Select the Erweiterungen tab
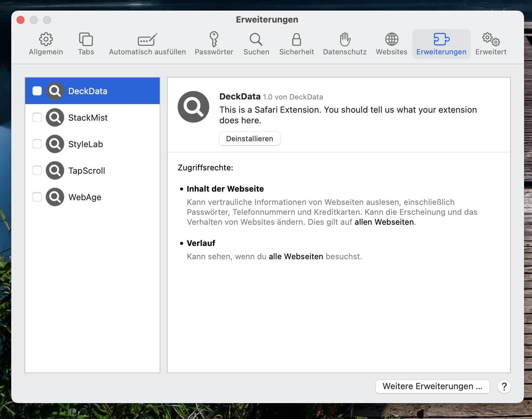This screenshot has height=419, width=532. (441, 44)
